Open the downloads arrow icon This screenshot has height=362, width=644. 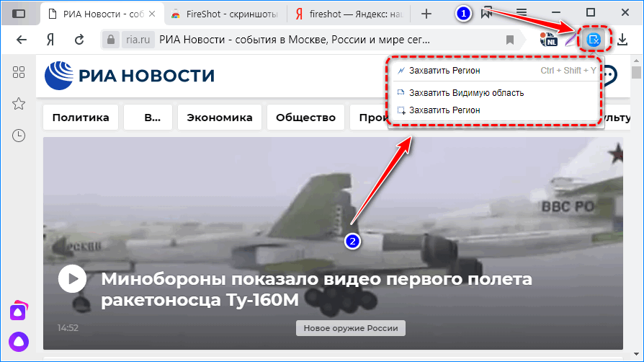pos(622,40)
